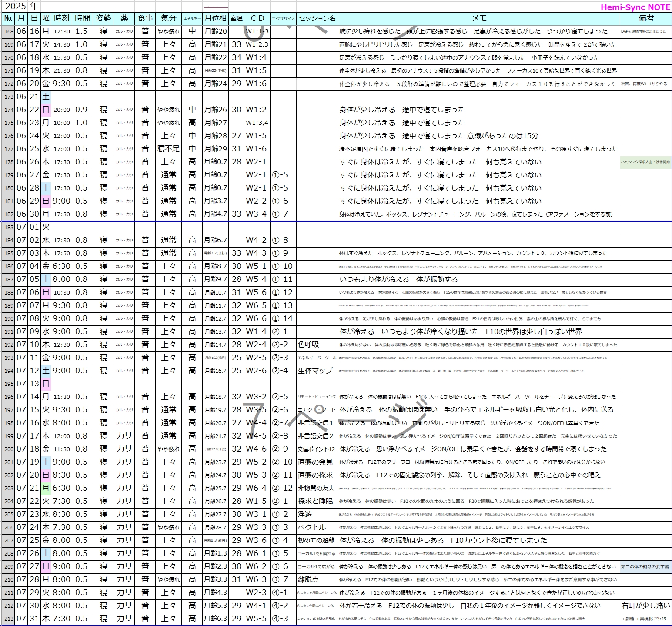This screenshot has height=626, width=672.
Task: Click the セッション名 column header
Action: [x=318, y=18]
